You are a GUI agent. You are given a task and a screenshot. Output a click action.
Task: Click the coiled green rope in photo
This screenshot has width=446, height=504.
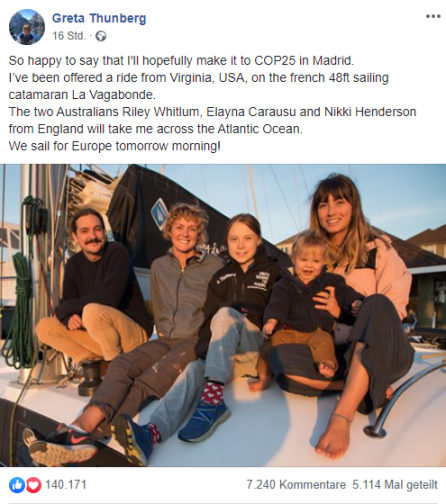pos(20,310)
